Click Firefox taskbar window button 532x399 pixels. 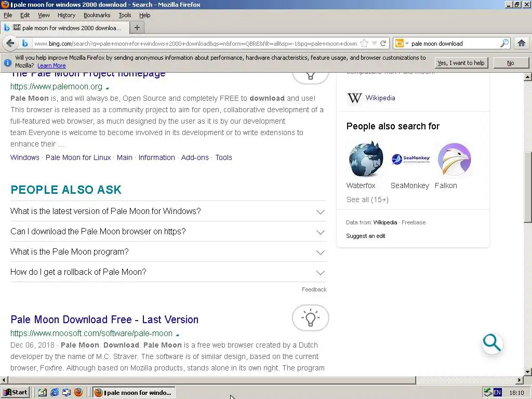[134, 393]
